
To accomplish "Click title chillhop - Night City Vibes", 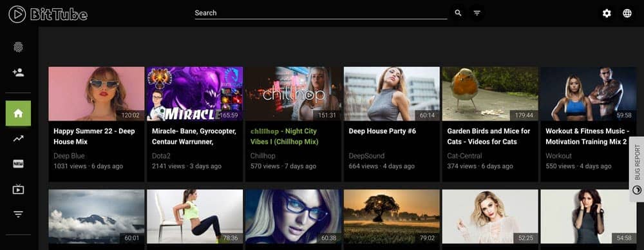I will point(284,137).
